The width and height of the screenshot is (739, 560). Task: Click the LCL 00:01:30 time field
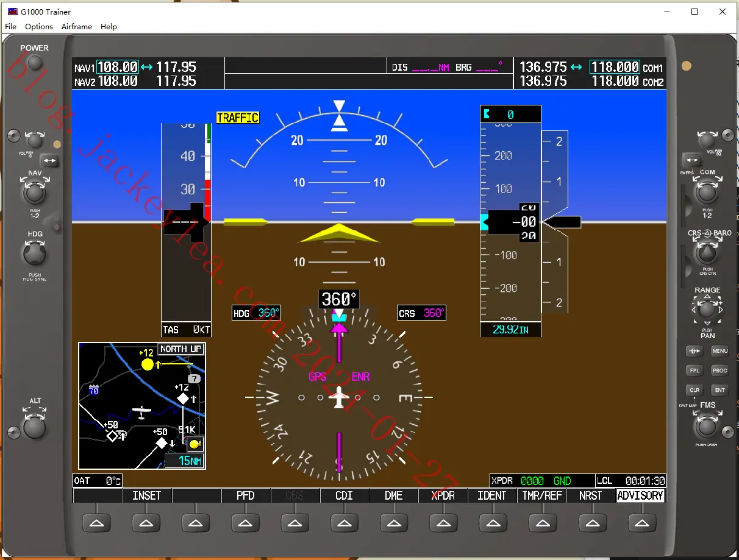630,481
